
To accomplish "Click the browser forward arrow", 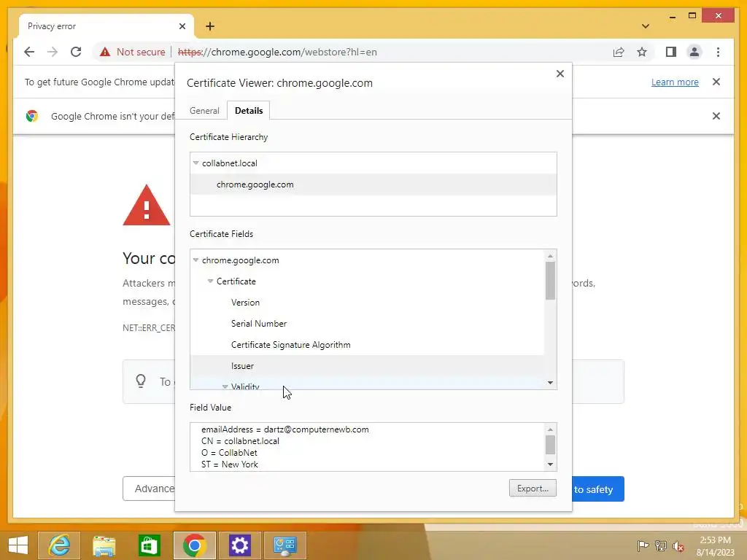I will (53, 52).
